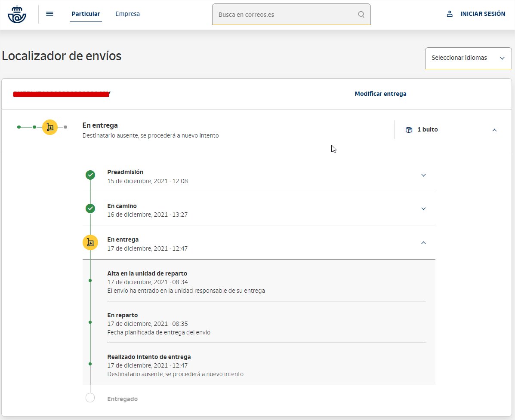This screenshot has height=420, width=515.
Task: Click El envío ha entrado en la unidad text
Action: point(186,291)
